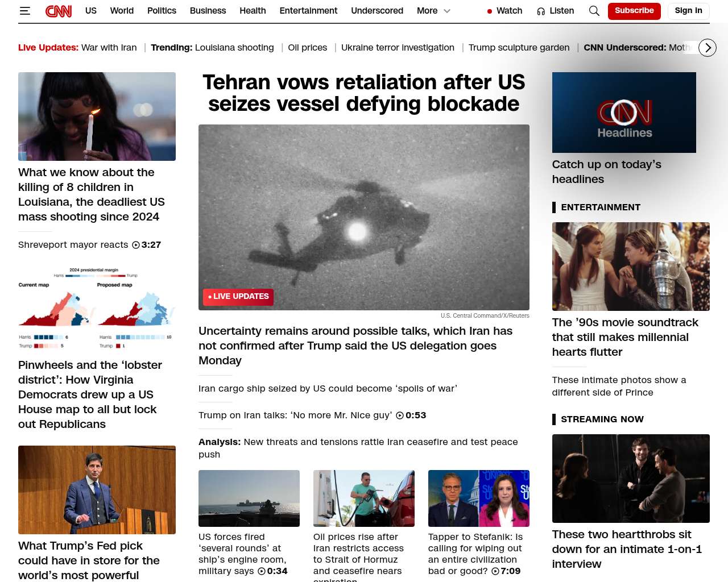Open the search magnifier icon

click(594, 11)
